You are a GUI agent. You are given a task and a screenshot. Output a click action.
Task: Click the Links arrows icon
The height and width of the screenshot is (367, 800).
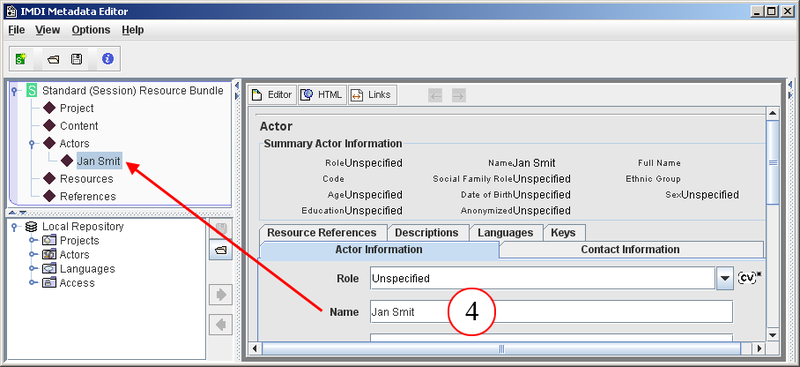tap(357, 95)
